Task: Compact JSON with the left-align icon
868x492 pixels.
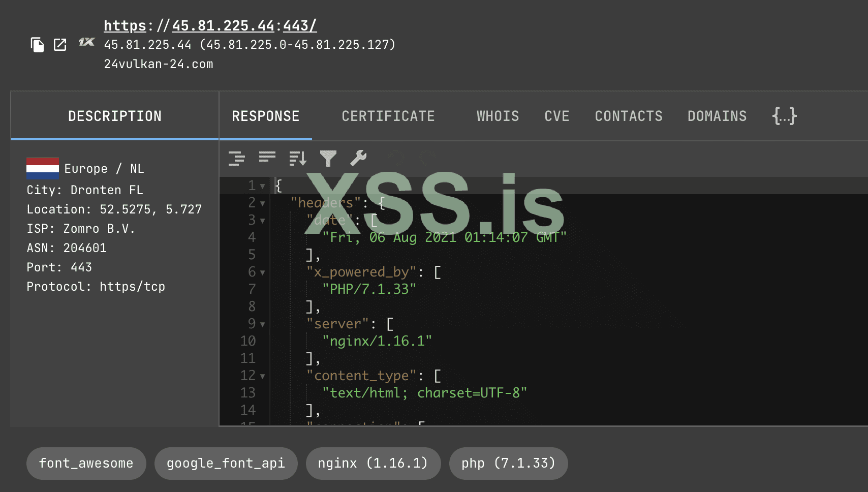Action: coord(267,158)
